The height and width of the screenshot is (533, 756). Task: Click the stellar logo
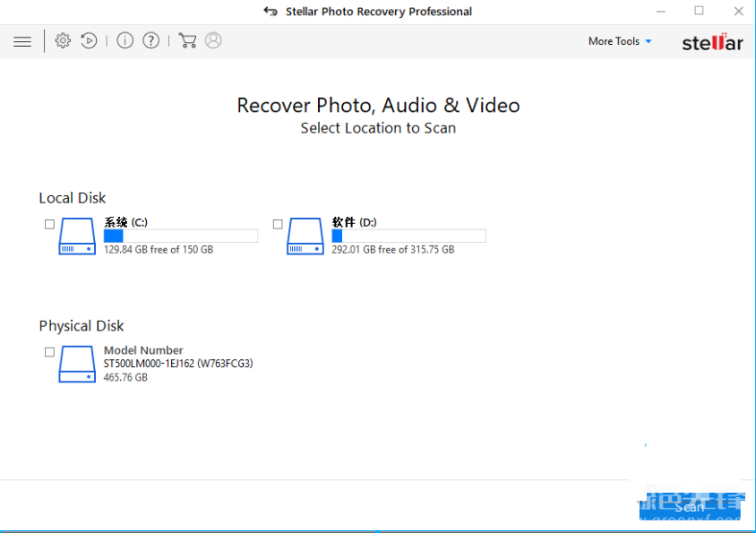pyautogui.click(x=712, y=42)
